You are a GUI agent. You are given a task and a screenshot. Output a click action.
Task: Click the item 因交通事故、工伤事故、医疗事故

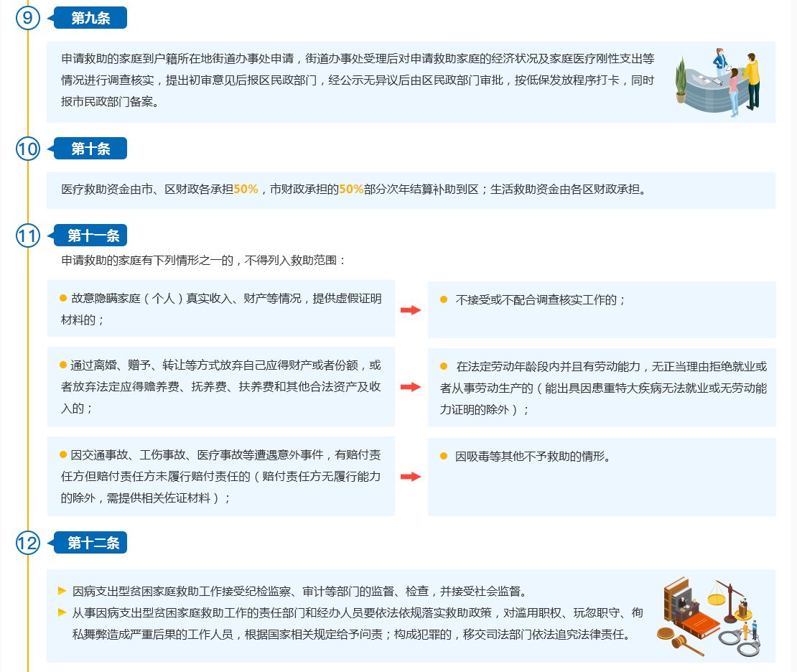pyautogui.click(x=221, y=476)
